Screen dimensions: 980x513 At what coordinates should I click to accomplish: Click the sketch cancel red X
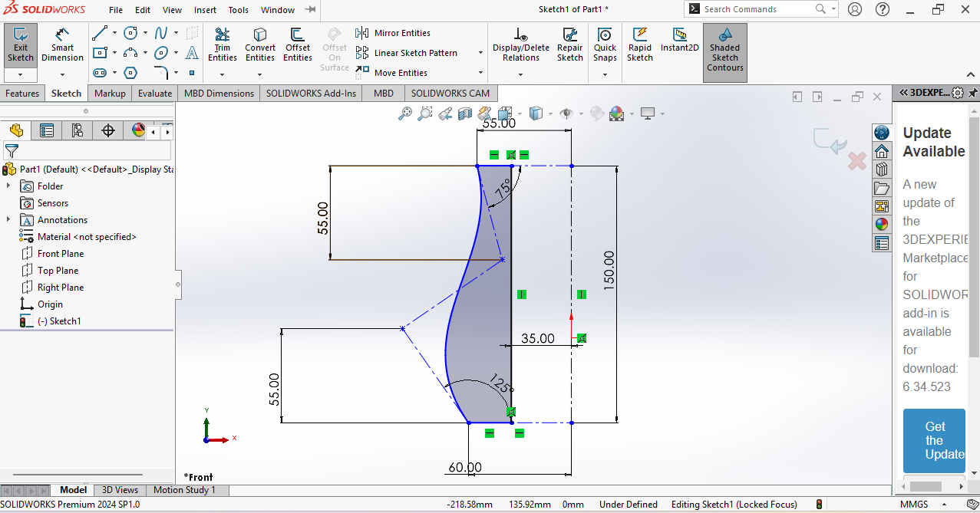(x=857, y=161)
